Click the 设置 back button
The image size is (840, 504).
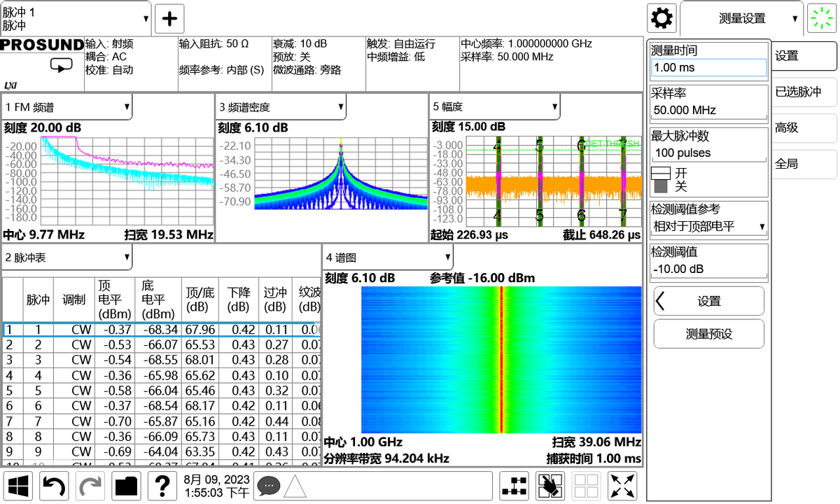(x=708, y=301)
